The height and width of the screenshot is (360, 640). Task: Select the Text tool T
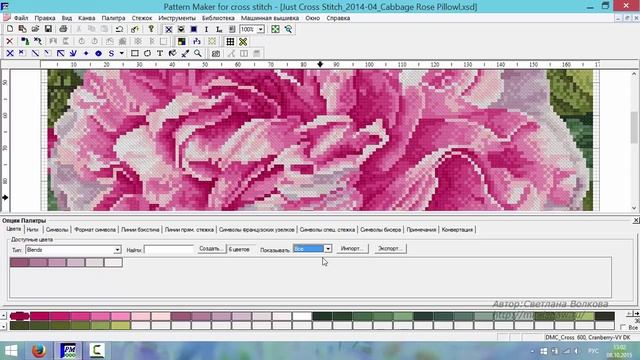(x=160, y=53)
